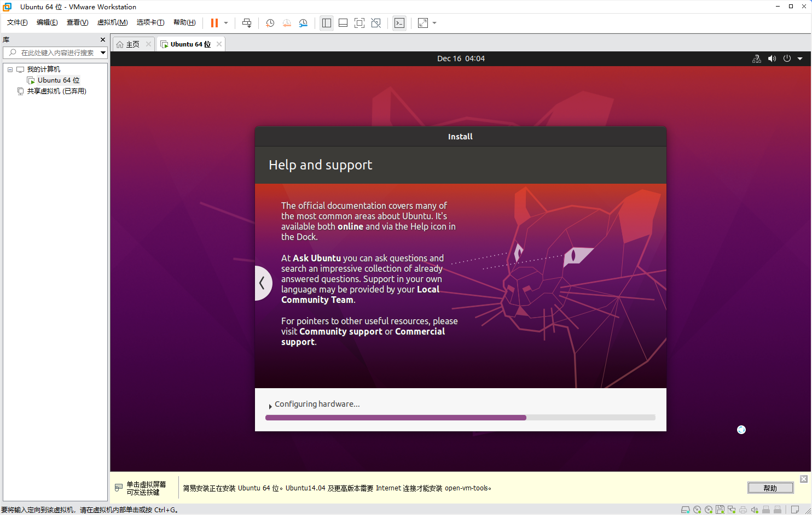
Task: Open the power options dropdown beside pause
Action: pos(226,23)
